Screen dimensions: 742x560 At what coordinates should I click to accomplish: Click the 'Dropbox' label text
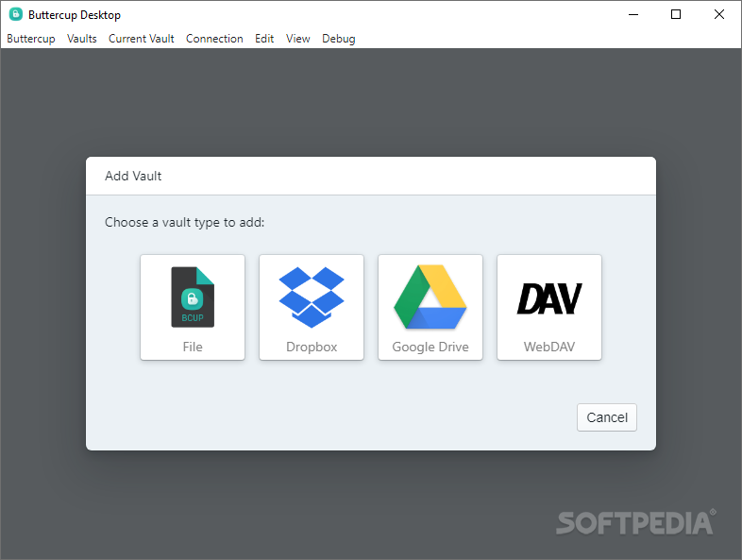tap(312, 347)
